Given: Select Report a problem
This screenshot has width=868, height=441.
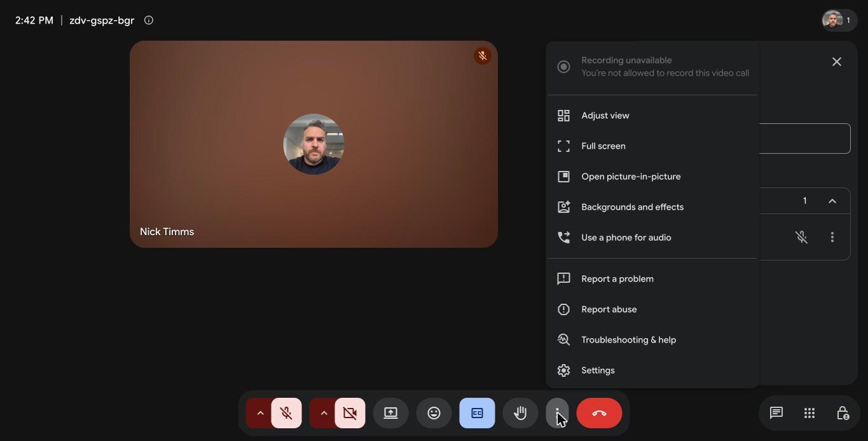Looking at the screenshot, I should click(x=652, y=279).
